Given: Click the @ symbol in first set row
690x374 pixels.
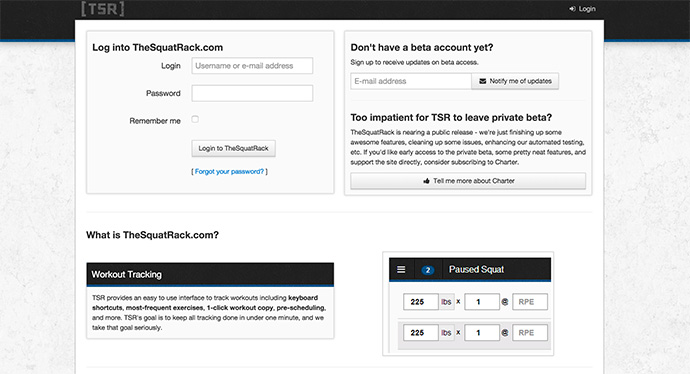Looking at the screenshot, I should tap(505, 302).
